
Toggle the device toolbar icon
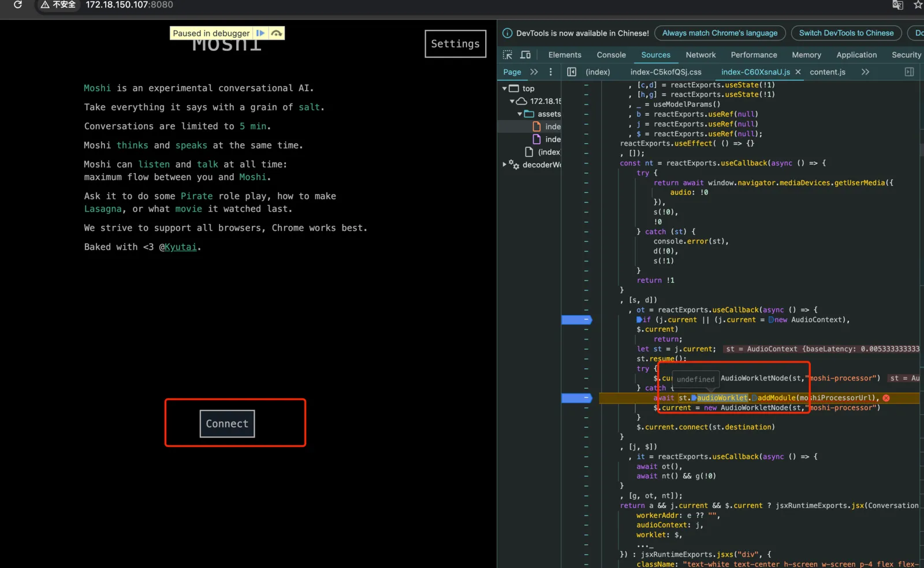[526, 55]
